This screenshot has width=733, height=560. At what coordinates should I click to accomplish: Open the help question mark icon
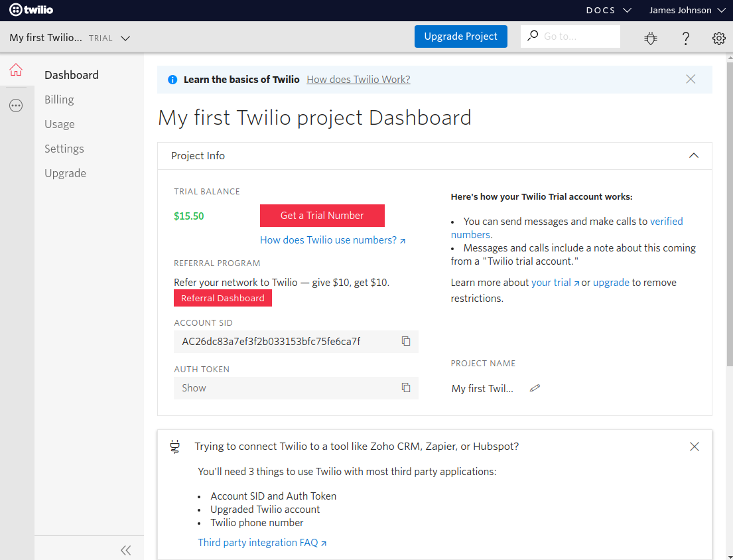[685, 38]
